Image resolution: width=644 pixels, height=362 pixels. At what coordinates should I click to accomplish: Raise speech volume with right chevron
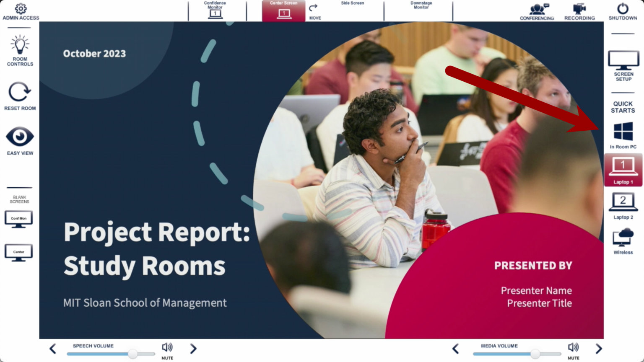(x=193, y=349)
